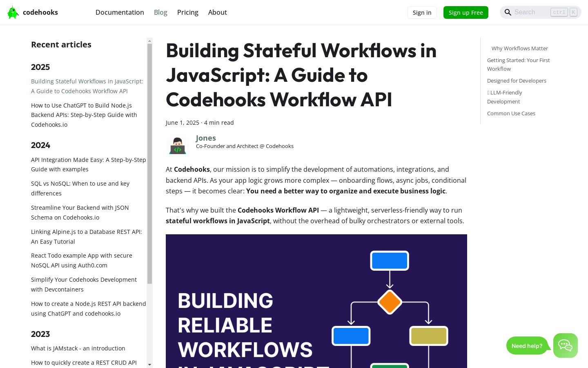Open What is JAMstack introduction article
Viewport: 588px width, 368px height.
(78, 348)
